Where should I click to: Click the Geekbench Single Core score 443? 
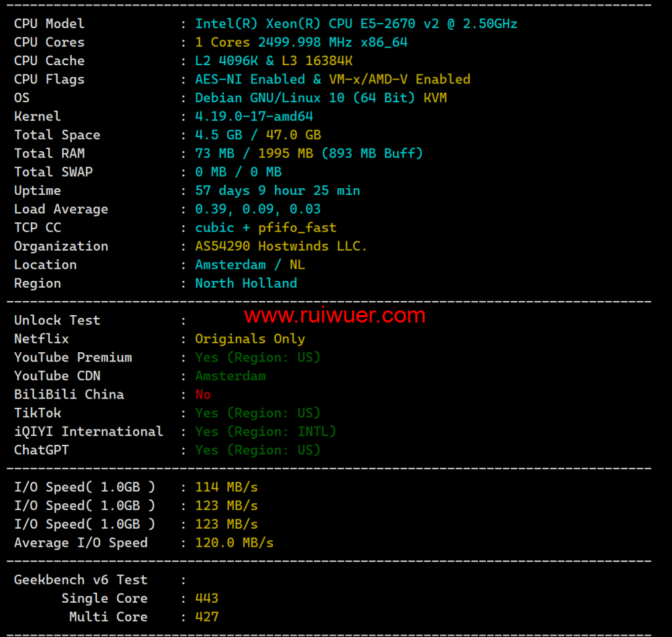coord(206,599)
